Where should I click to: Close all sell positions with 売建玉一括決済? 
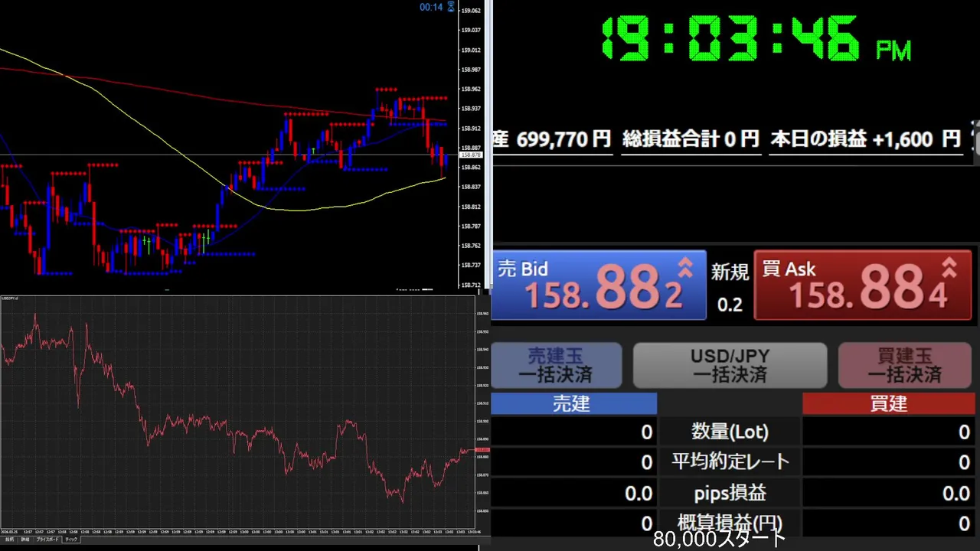[556, 366]
